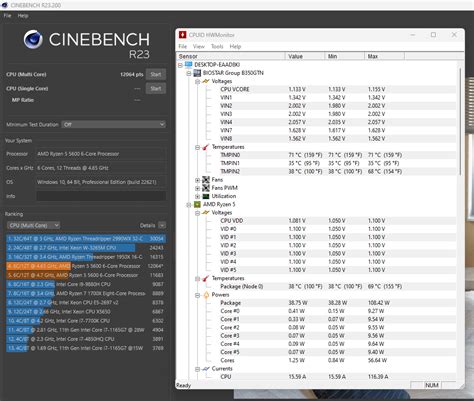Click the HWMonitor vertical scrollbar
Screen dimensions: 474x401
(461, 122)
